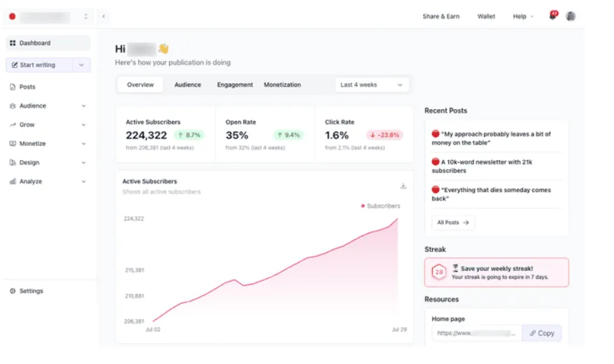Open the Last 4 weeks dropdown
This screenshot has height=364, width=614.
tap(371, 85)
